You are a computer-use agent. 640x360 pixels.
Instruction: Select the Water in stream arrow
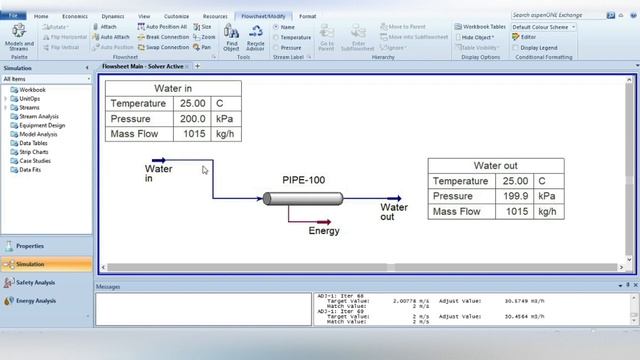[158, 160]
